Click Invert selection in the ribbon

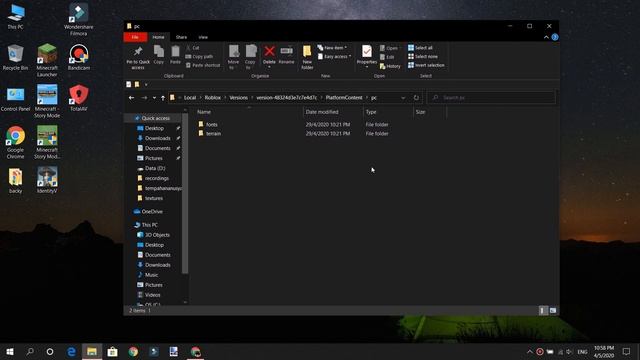pos(426,65)
